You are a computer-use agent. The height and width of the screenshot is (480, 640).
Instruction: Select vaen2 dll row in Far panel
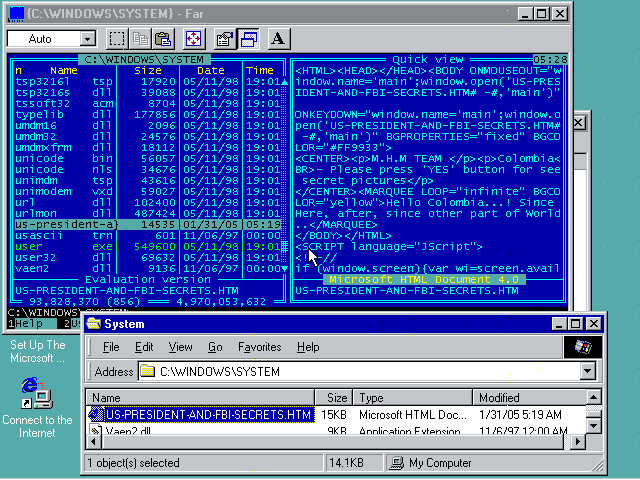(148, 269)
